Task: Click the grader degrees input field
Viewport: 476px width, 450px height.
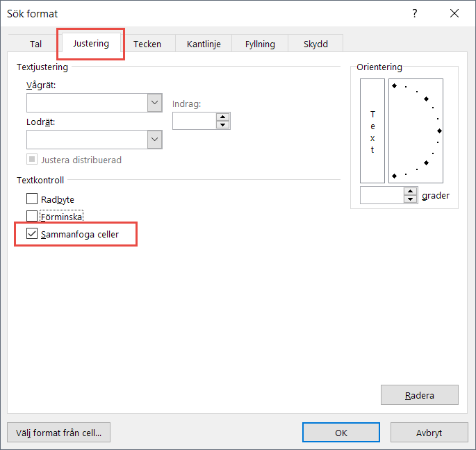Action: pos(381,195)
